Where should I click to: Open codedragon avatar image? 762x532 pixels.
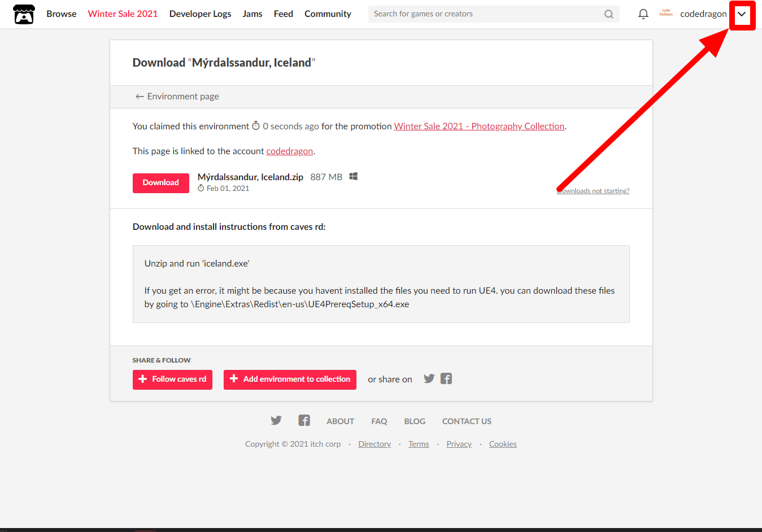coord(666,14)
